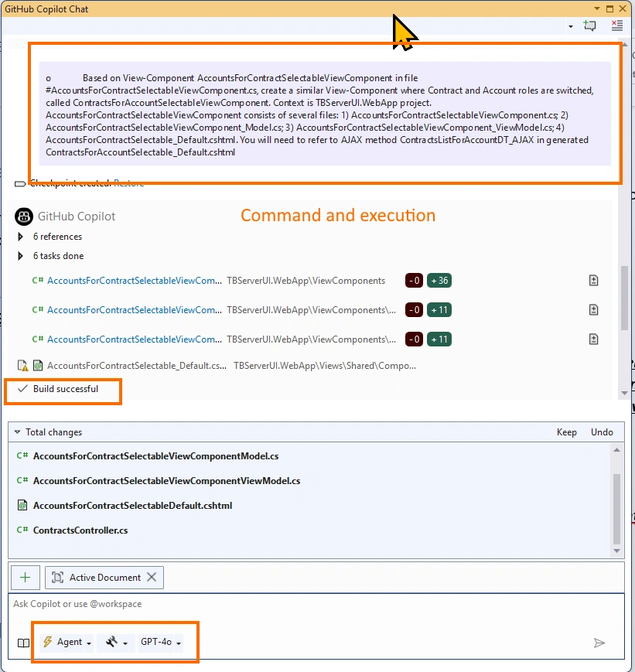
Task: Click the C# icon beside ContractsController.cs
Action: tap(22, 530)
